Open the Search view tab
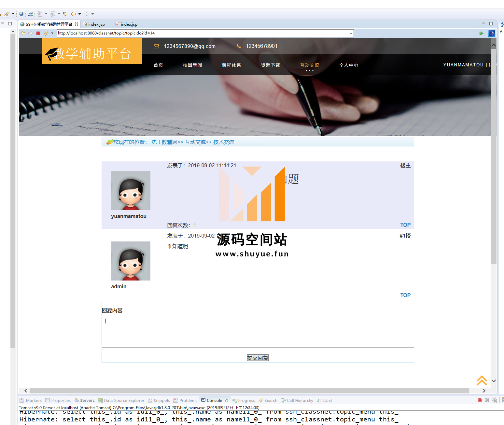 (x=268, y=400)
